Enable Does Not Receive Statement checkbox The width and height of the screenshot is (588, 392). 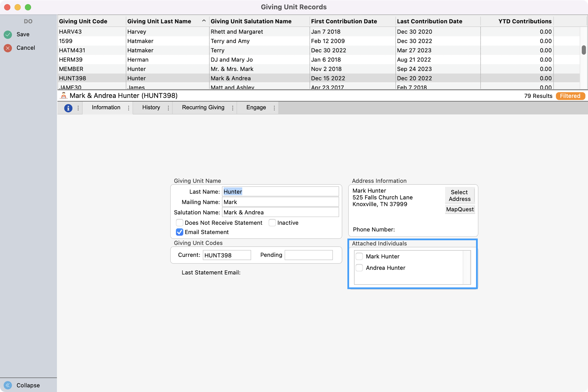(179, 223)
